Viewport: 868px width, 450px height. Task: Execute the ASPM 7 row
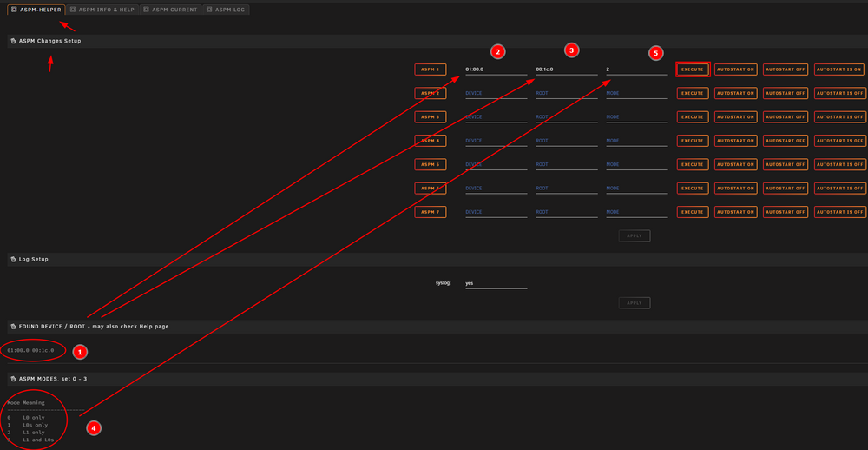coord(693,212)
